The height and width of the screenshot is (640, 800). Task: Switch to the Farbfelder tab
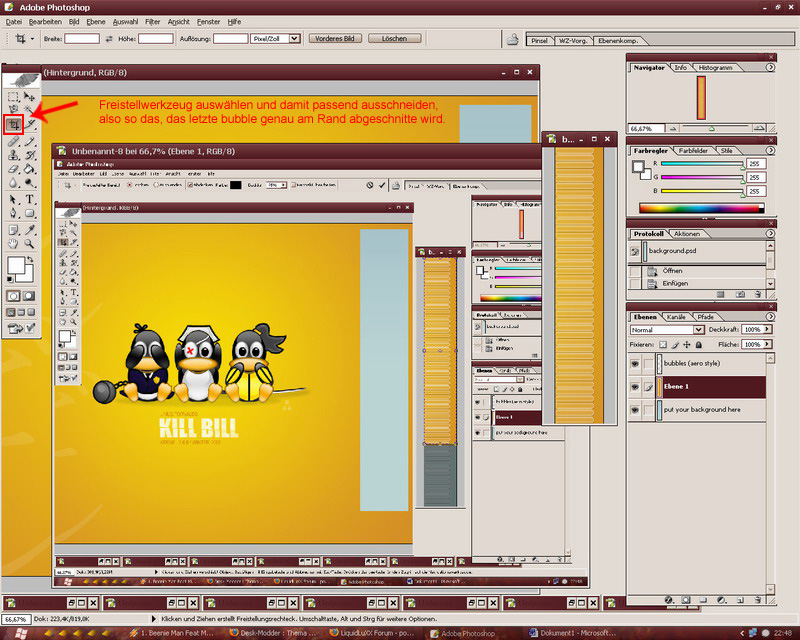coord(693,151)
